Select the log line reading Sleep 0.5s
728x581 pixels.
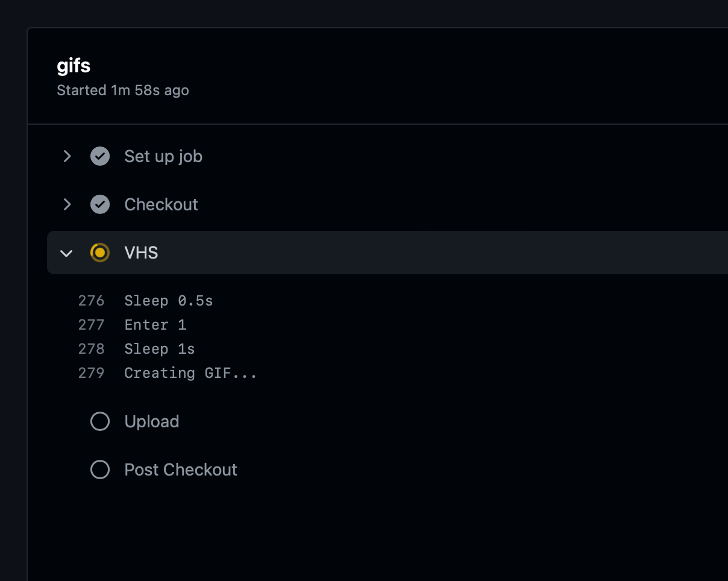(168, 300)
